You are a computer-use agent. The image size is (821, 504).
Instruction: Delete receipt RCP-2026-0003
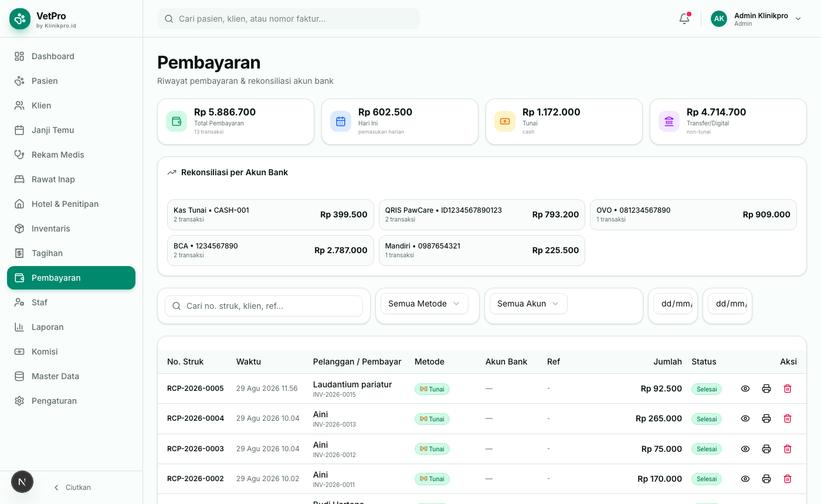point(788,449)
